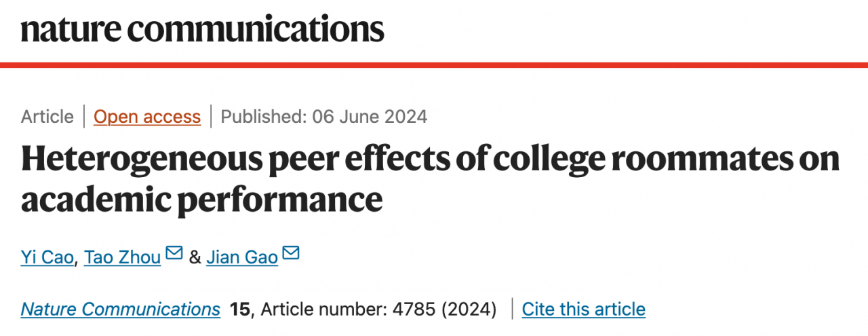Click the envelope icon beside Jian Gao
The height and width of the screenshot is (336, 868).
291,254
